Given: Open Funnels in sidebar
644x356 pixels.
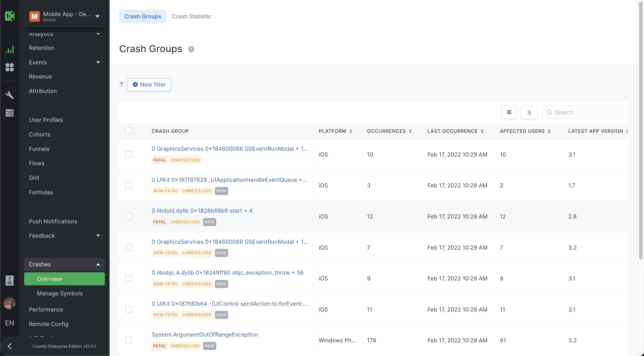Looking at the screenshot, I should click(x=39, y=149).
